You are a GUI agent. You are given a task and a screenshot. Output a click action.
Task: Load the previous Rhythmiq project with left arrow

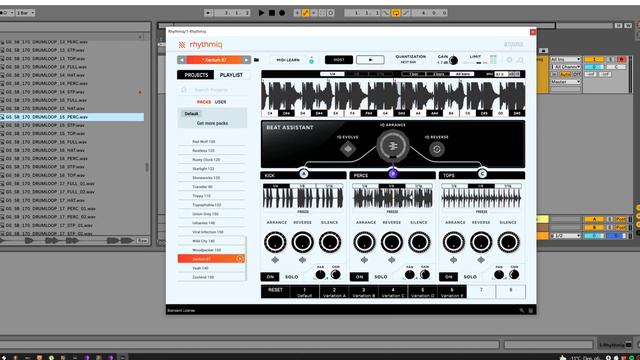pyautogui.click(x=182, y=60)
